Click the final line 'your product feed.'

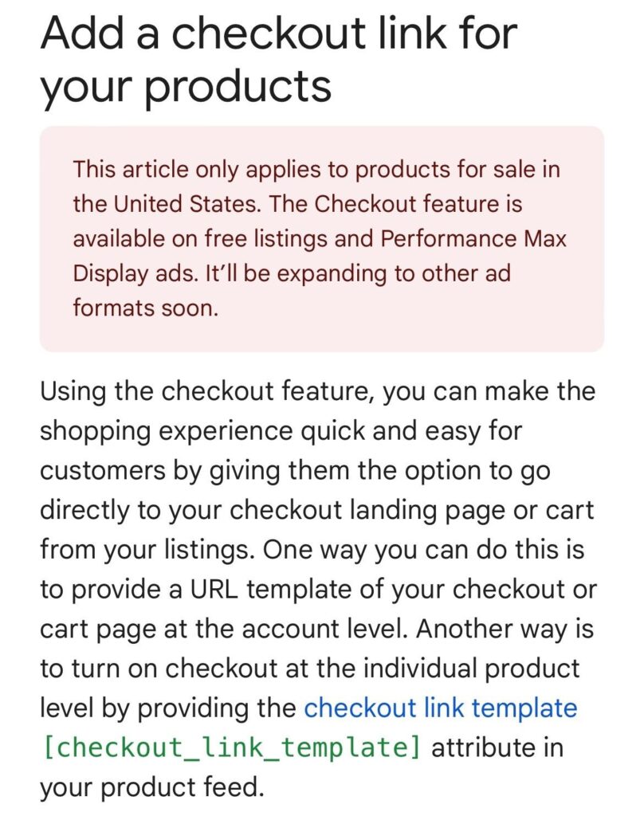coord(152,787)
